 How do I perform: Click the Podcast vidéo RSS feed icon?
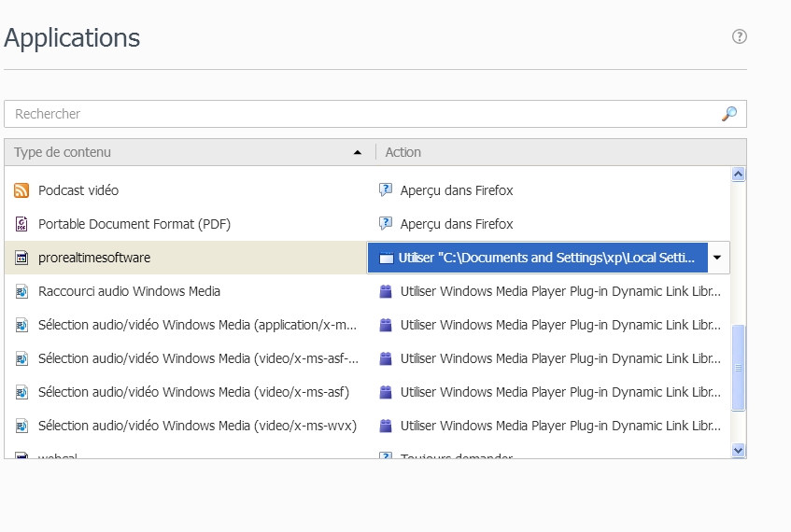click(x=21, y=190)
